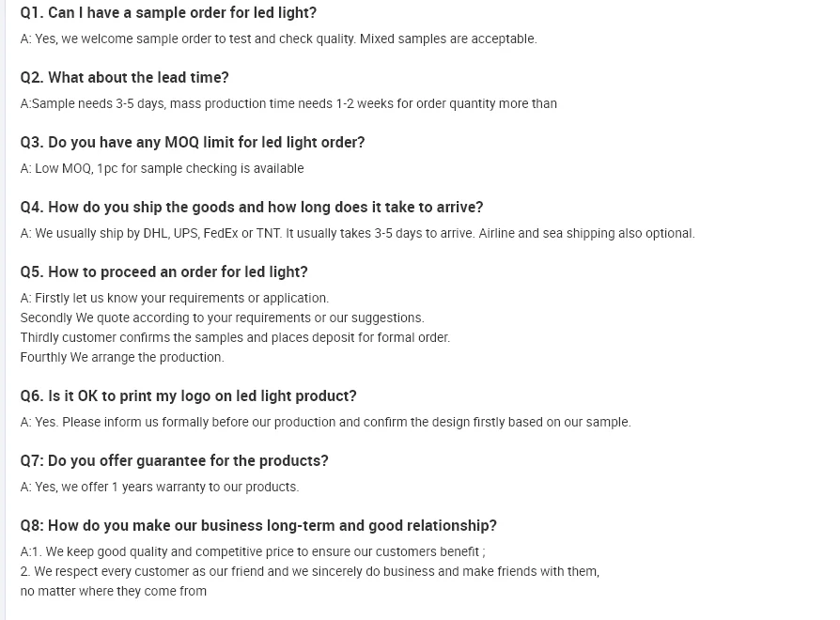Click the 'We respect every customer' line
This screenshot has height=620, width=840.
point(309,571)
